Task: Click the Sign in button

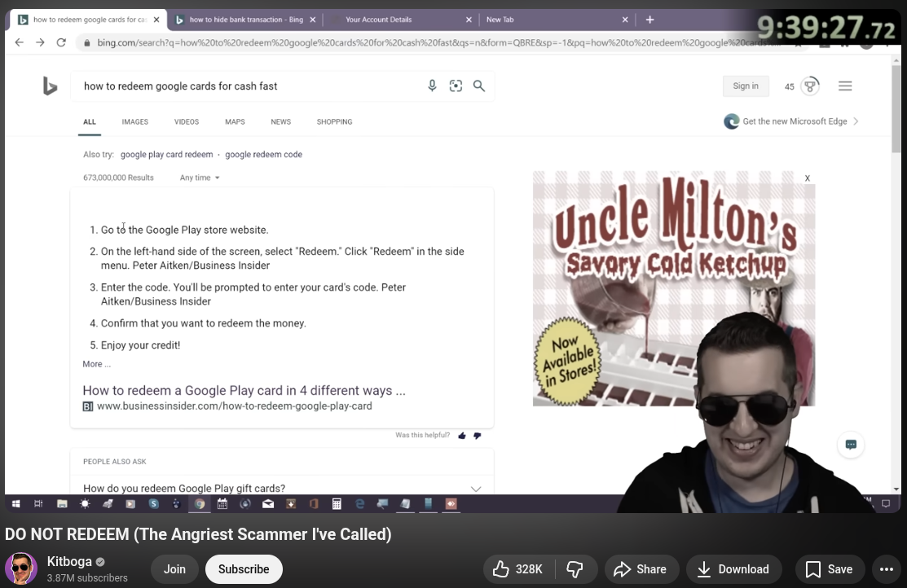Action: point(746,86)
